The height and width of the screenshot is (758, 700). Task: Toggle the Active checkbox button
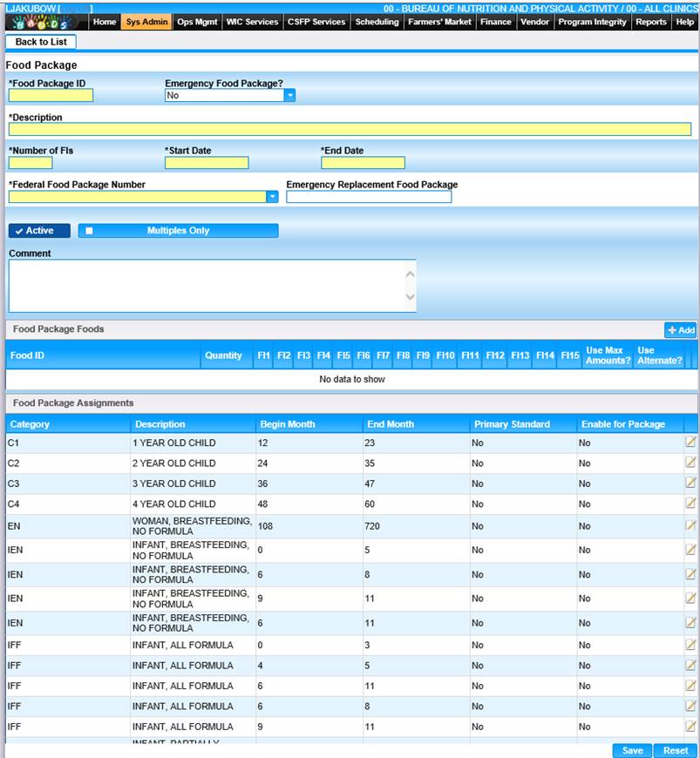point(39,231)
